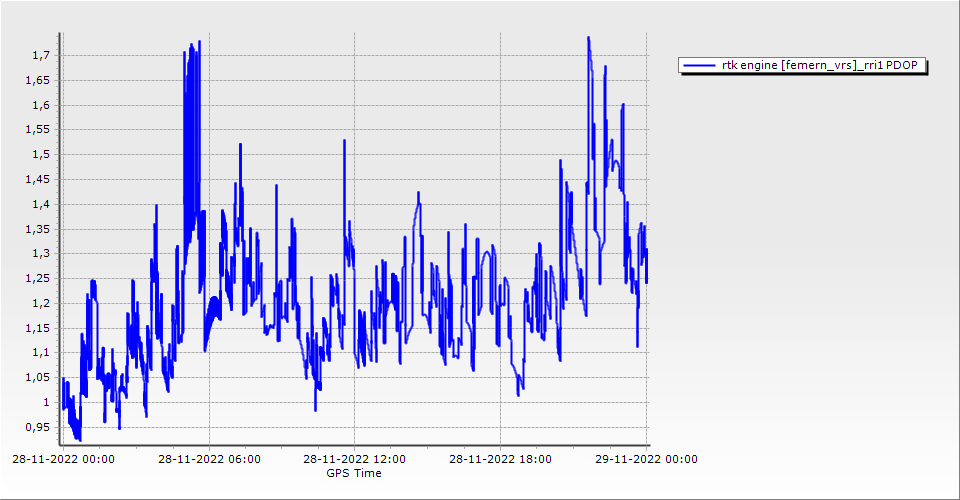Click the 1,5 Y-axis tick label

40,154
